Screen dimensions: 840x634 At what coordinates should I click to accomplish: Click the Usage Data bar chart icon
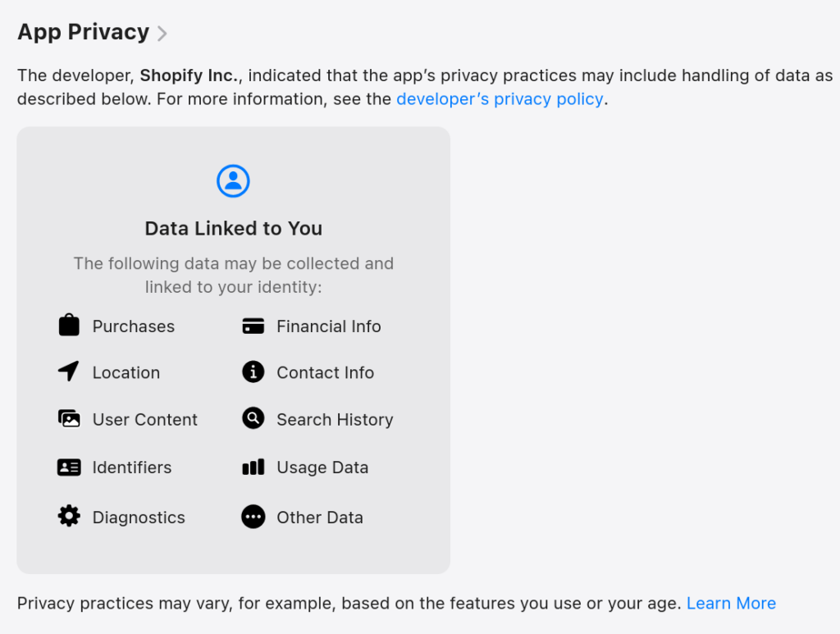(253, 468)
